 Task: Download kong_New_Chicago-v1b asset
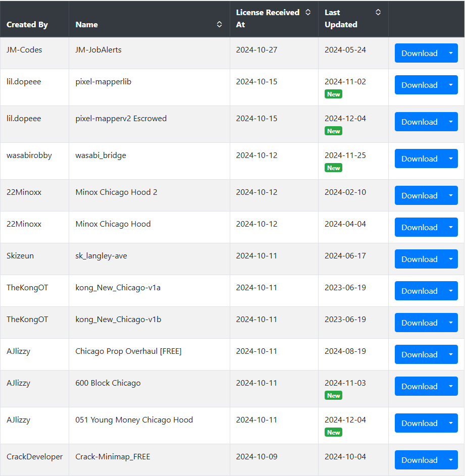point(420,323)
